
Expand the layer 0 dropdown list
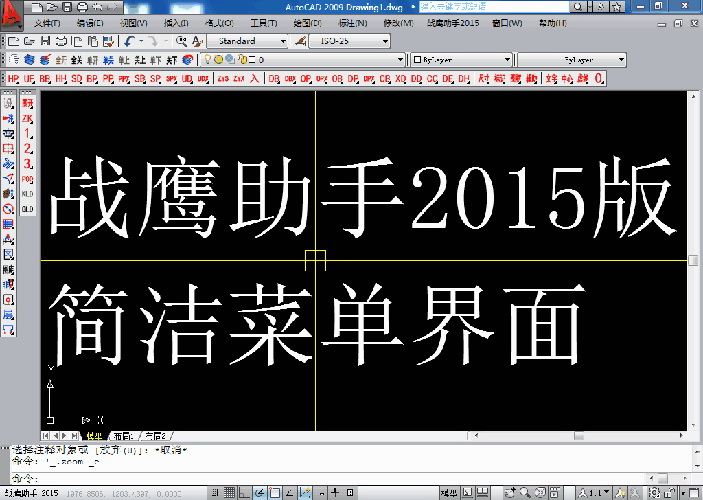(401, 60)
